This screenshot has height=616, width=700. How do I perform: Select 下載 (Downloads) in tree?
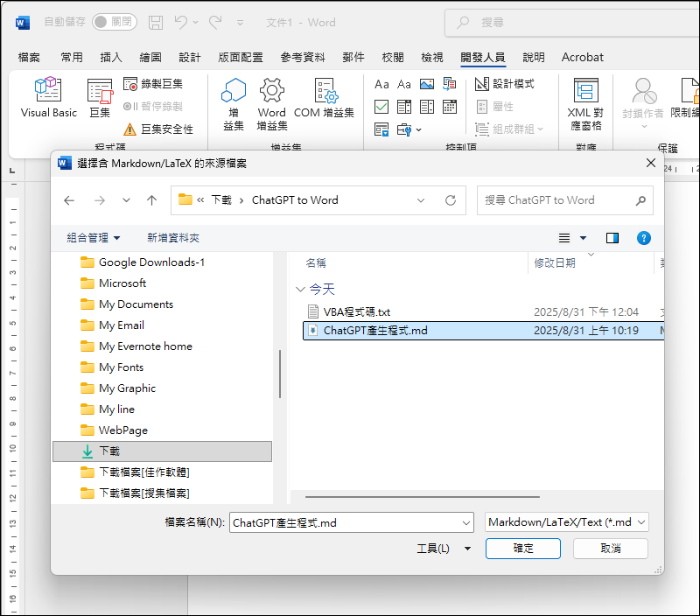tap(162, 451)
